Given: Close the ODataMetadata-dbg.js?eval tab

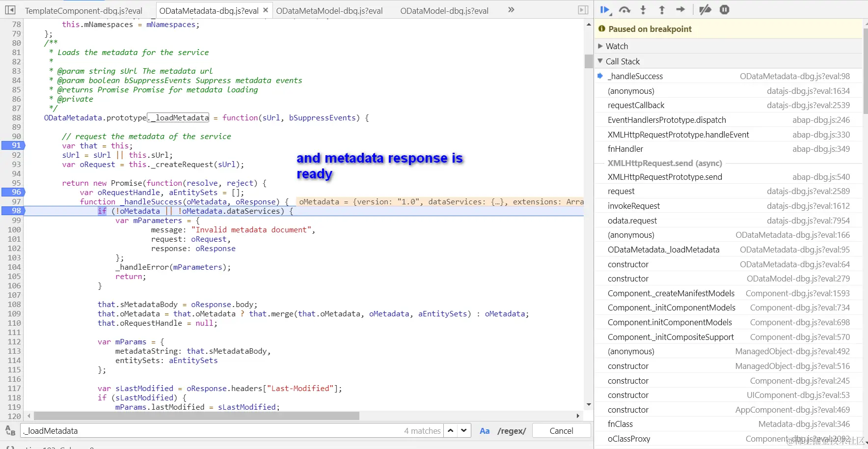Looking at the screenshot, I should pyautogui.click(x=266, y=10).
